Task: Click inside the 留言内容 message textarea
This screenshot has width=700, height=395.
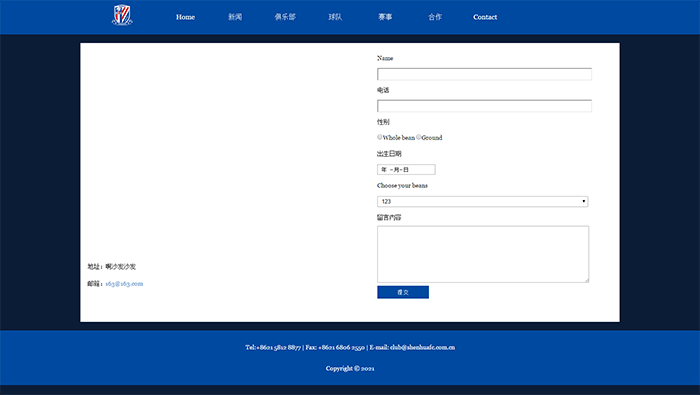Action: (483, 254)
